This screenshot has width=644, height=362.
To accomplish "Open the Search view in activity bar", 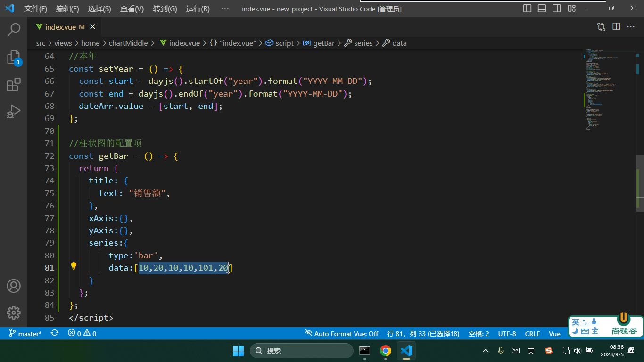I will (14, 30).
